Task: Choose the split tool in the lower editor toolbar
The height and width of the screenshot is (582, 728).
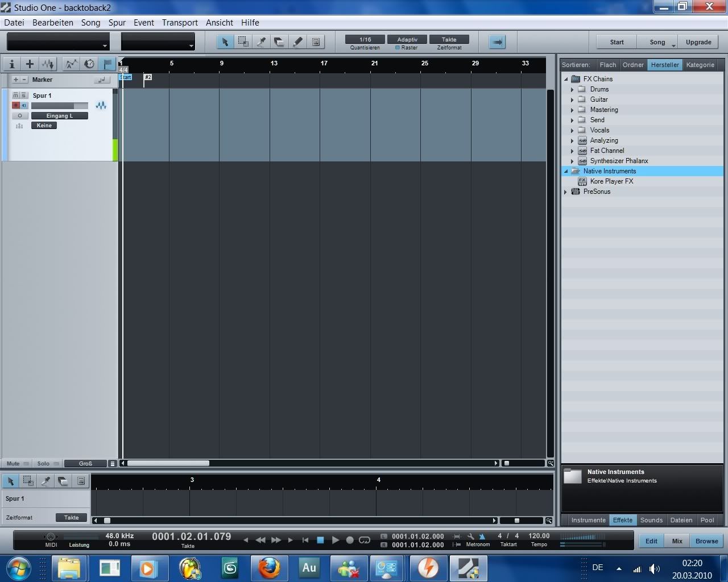Action: coord(45,481)
